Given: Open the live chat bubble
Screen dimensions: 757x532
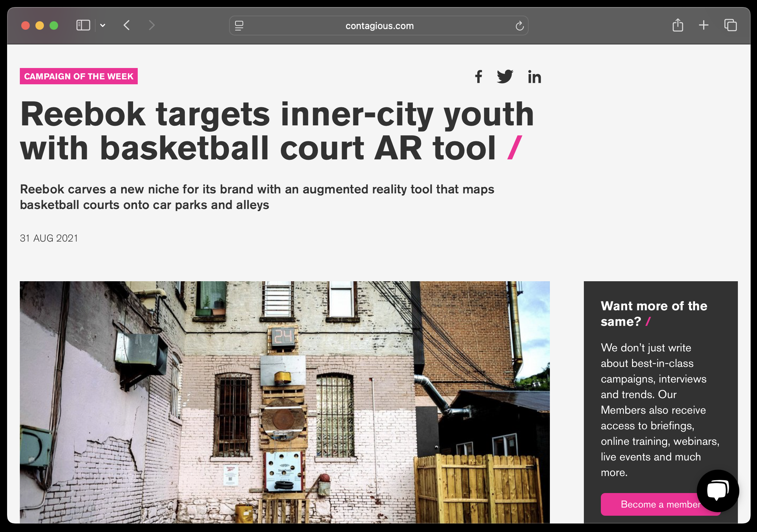Looking at the screenshot, I should pos(718,491).
